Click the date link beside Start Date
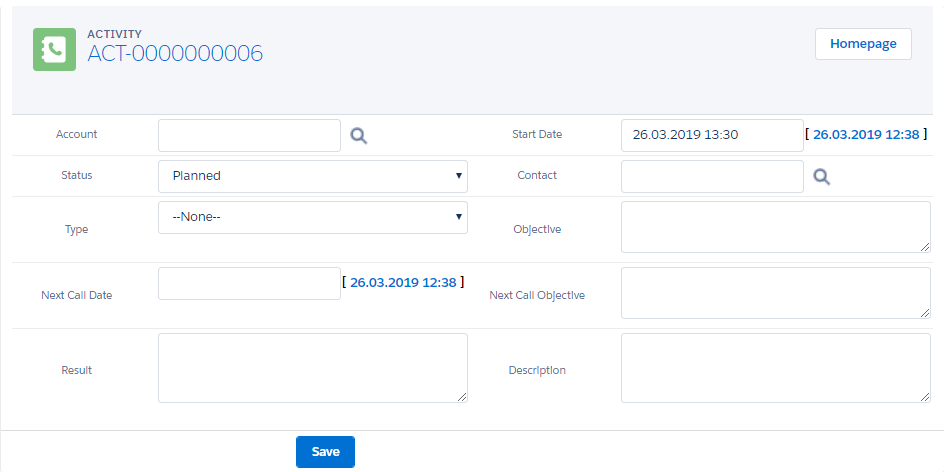944x472 pixels. [x=865, y=135]
